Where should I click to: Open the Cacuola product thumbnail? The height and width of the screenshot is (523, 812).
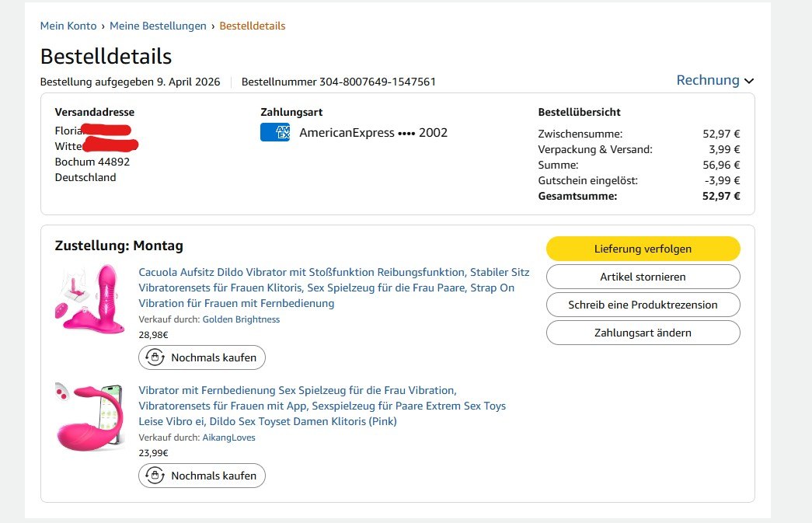90,299
